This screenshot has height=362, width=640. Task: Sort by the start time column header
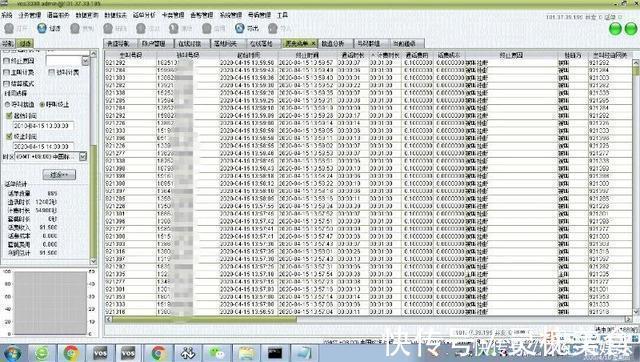tap(249, 55)
